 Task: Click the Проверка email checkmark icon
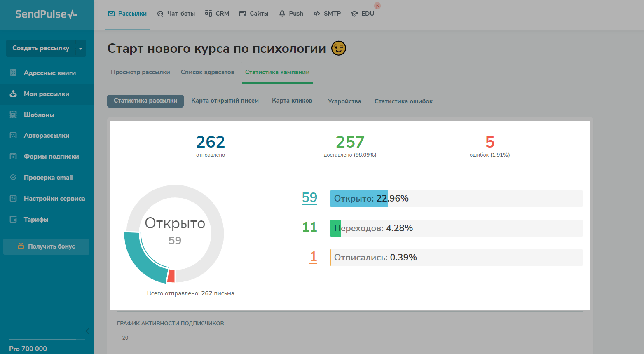(x=13, y=178)
